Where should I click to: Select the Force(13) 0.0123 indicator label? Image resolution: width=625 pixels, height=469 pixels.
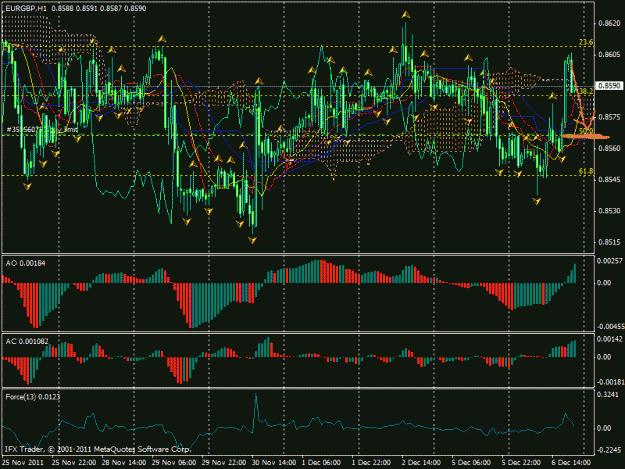(x=33, y=397)
